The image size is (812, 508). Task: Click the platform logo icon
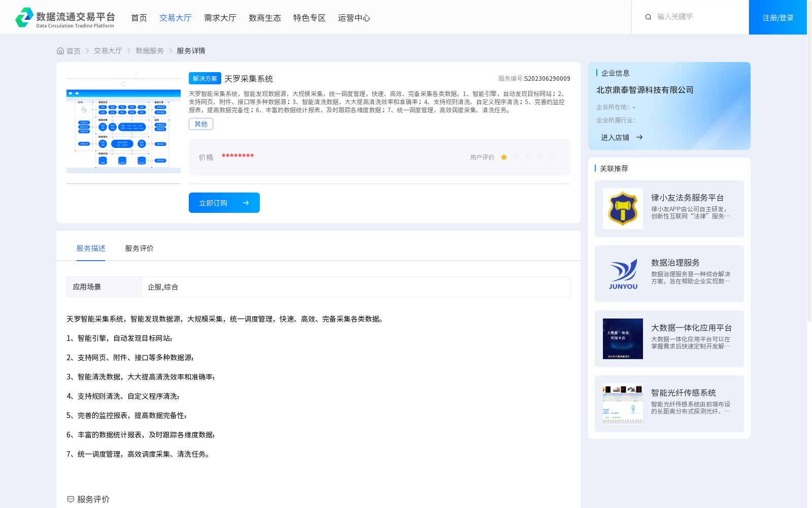pos(24,17)
